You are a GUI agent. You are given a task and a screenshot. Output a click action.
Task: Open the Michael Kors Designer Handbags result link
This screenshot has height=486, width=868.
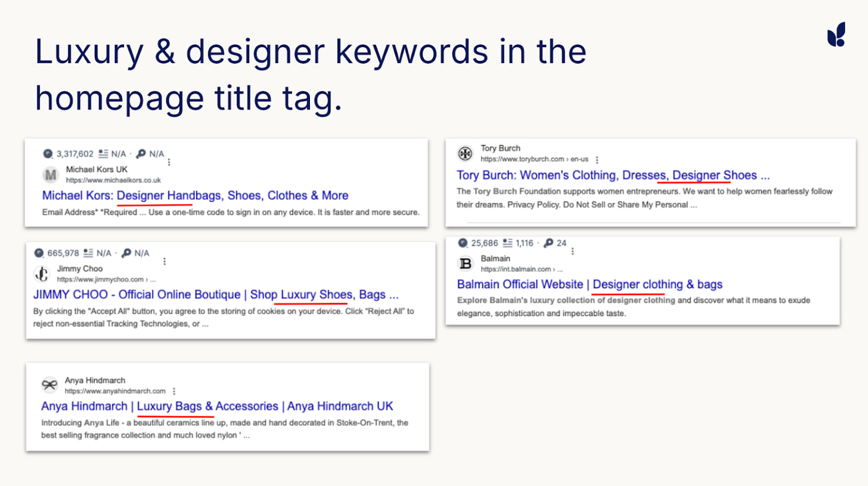click(196, 196)
